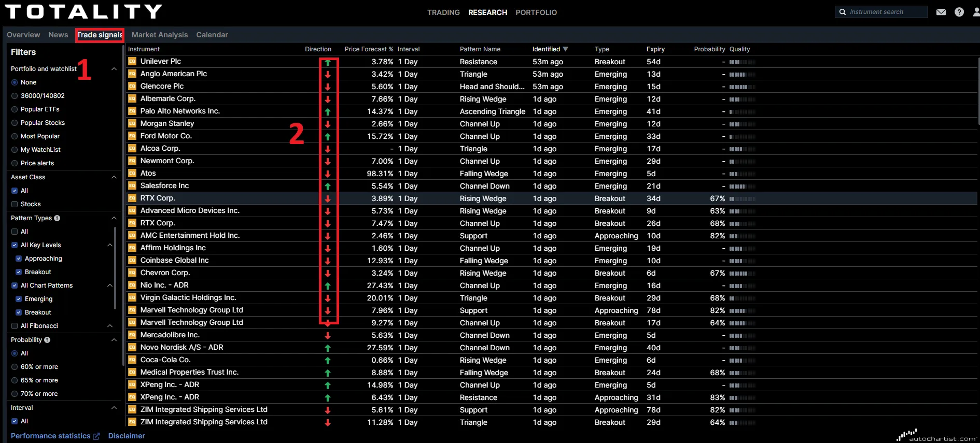Click the Chevron Corp. quality bar indicator
Image resolution: width=980 pixels, height=443 pixels.
[742, 273]
